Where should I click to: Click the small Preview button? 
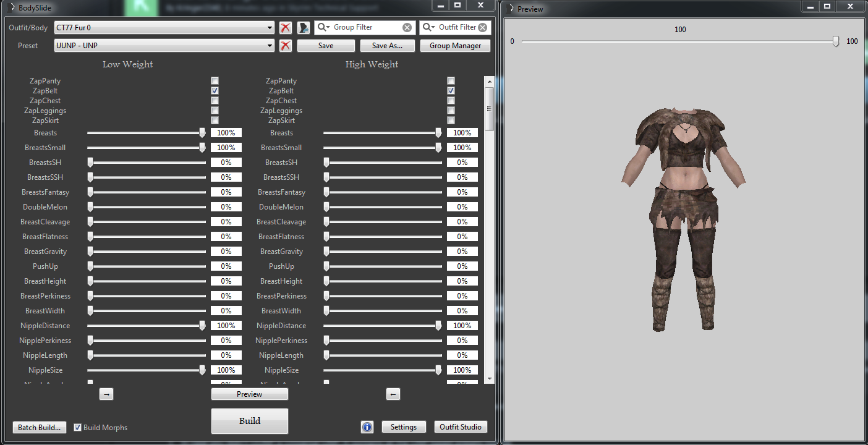(x=250, y=394)
